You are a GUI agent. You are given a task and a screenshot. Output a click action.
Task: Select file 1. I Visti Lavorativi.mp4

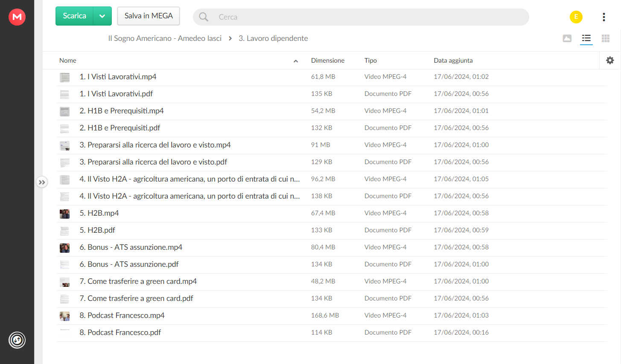click(x=332, y=77)
